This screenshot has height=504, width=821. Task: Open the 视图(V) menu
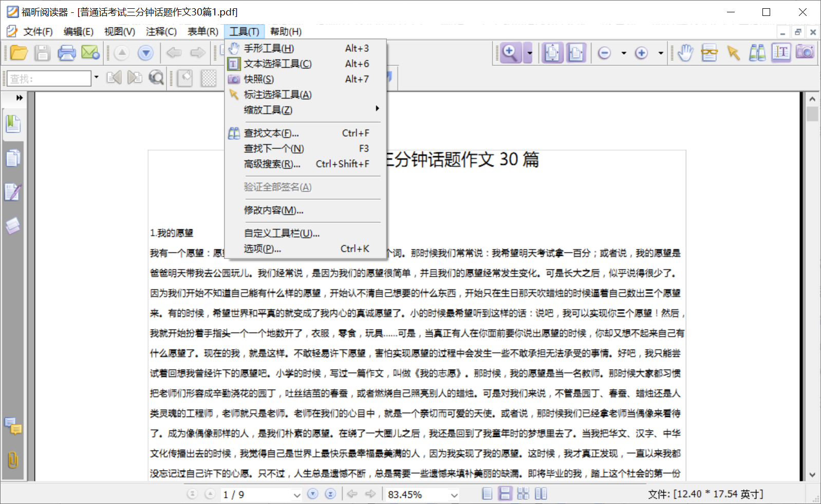[x=120, y=31]
